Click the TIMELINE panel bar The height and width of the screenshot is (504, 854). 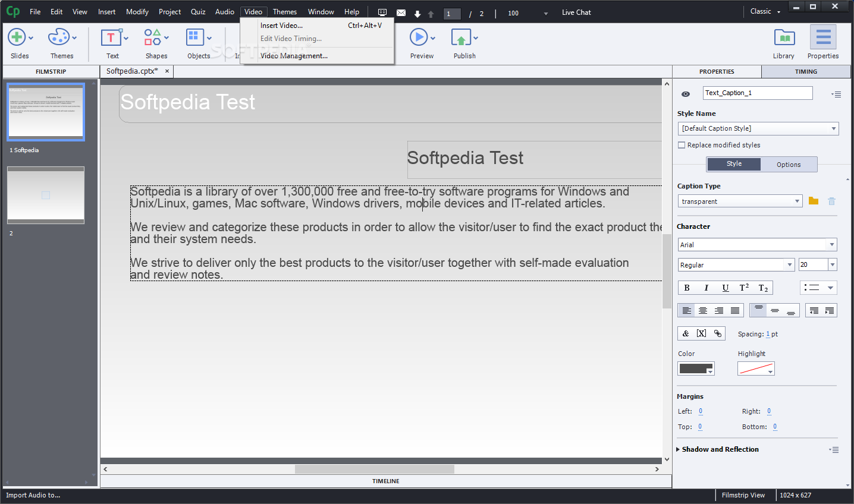(386, 481)
